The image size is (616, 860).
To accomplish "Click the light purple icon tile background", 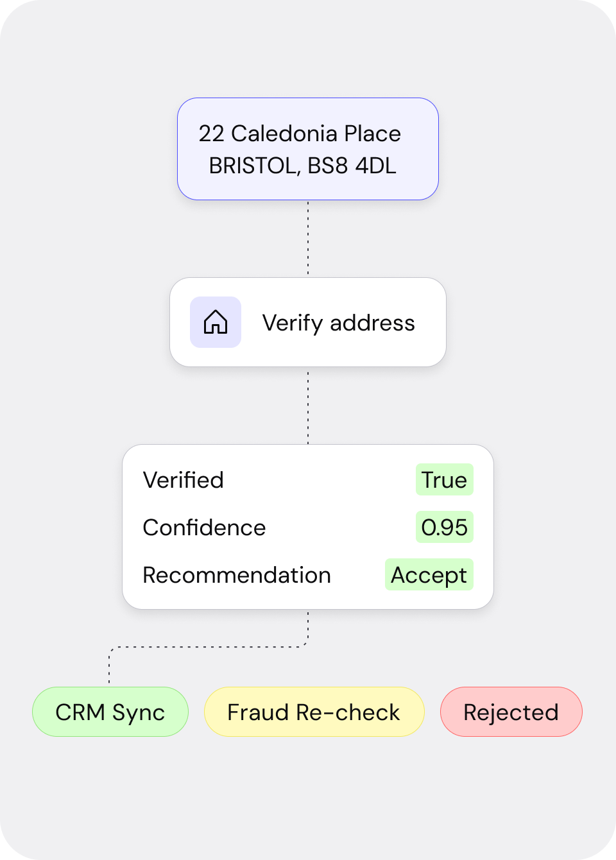I will pos(216,322).
